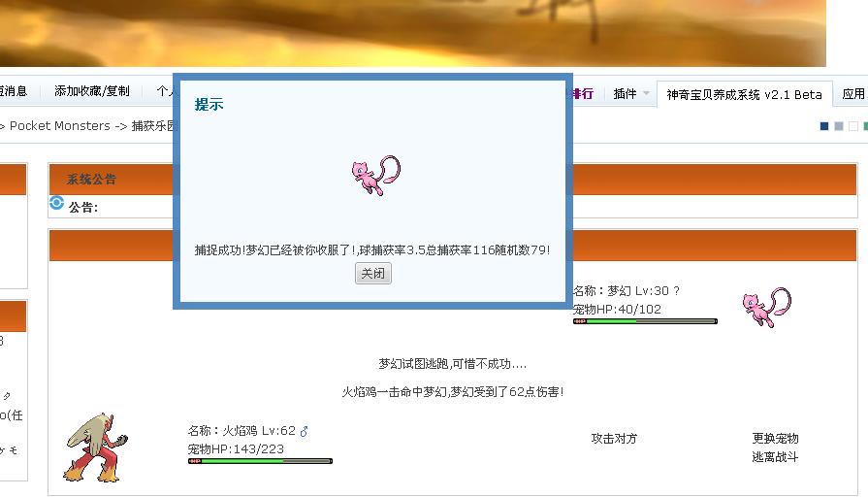Click the enemy 梦幻 HP bar
The height and width of the screenshot is (497, 868).
point(645,321)
